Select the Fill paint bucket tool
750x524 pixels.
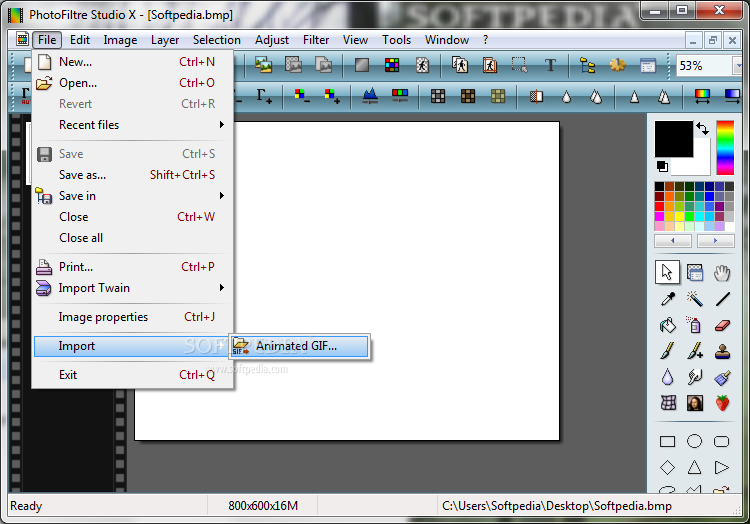coord(668,326)
